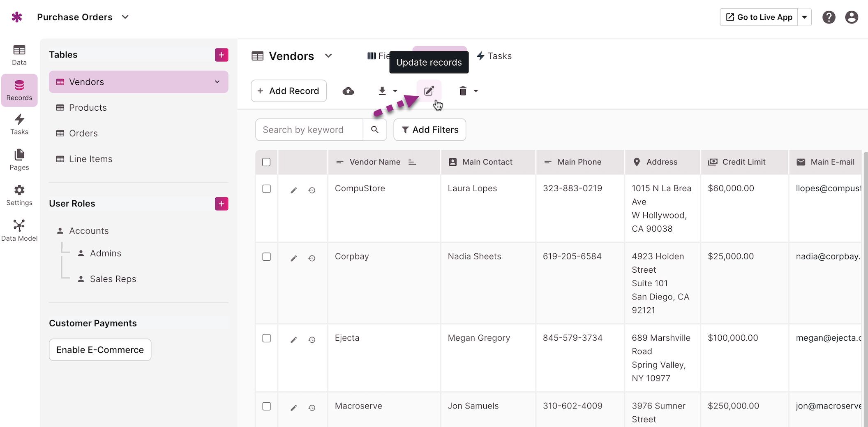This screenshot has height=427, width=868.
Task: Toggle select-all checkbox in table header
Action: pos(266,162)
